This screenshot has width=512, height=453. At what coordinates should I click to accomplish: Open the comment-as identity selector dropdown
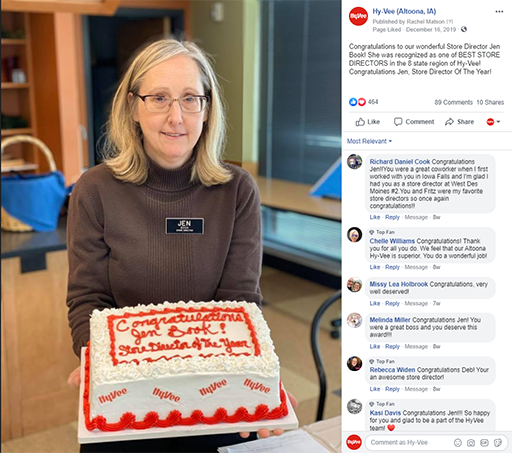493,122
